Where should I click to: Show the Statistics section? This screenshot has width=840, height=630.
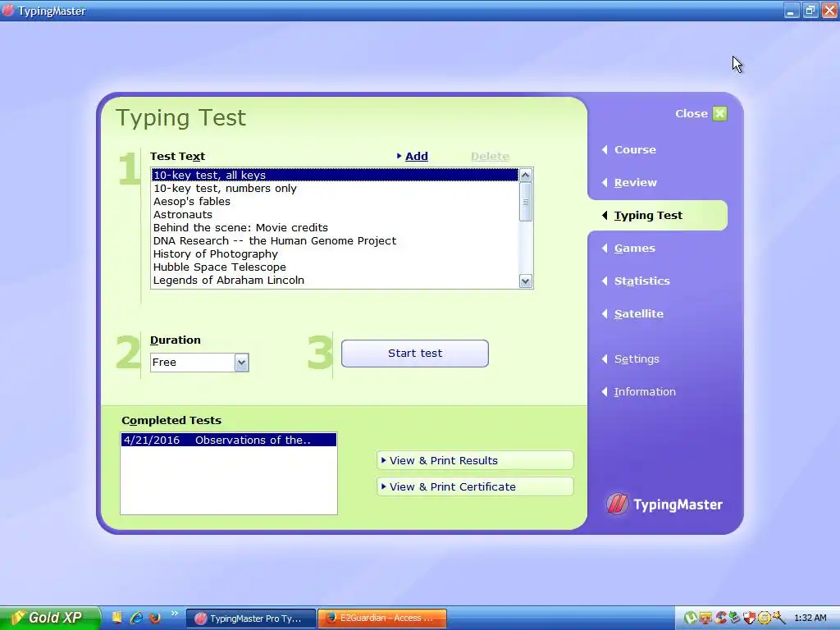(x=641, y=281)
